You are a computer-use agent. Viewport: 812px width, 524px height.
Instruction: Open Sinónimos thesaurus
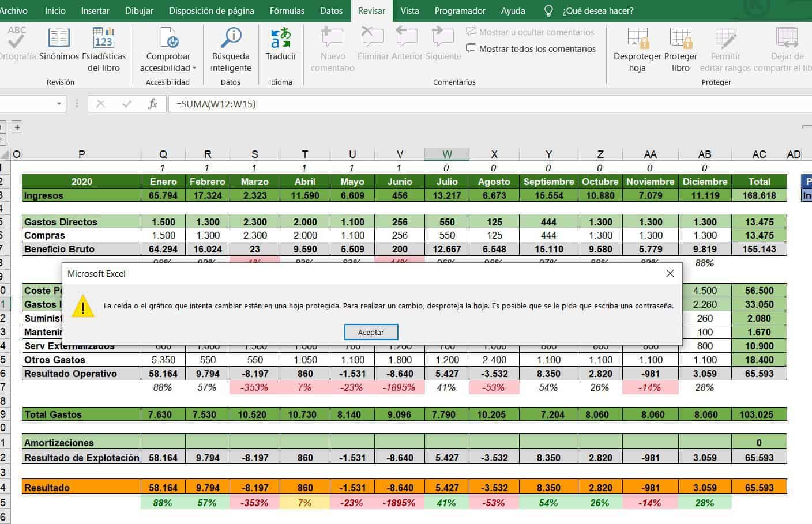point(59,43)
